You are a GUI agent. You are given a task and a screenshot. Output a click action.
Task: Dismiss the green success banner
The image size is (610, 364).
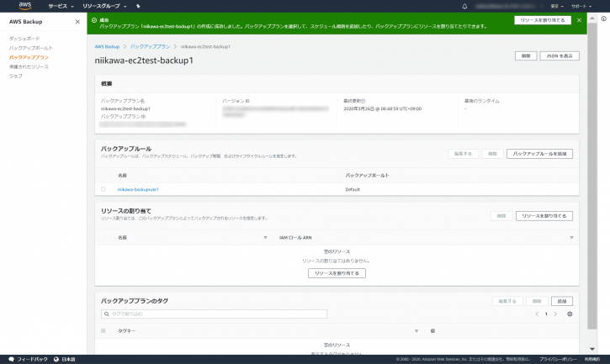point(579,20)
